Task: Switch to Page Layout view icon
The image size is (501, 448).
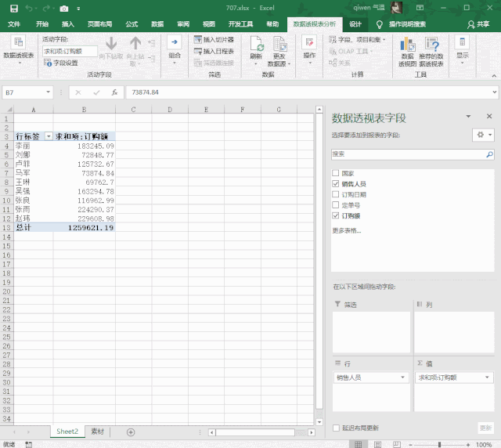Action: pos(377,444)
